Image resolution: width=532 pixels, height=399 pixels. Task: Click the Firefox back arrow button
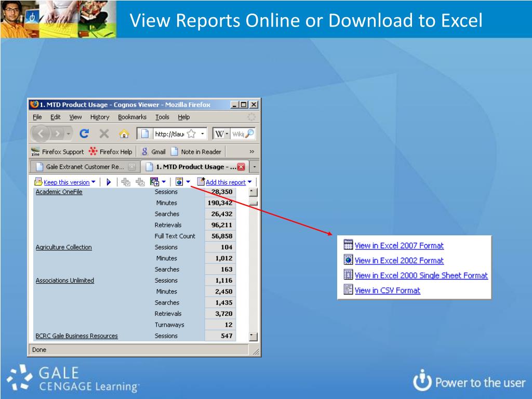point(41,134)
